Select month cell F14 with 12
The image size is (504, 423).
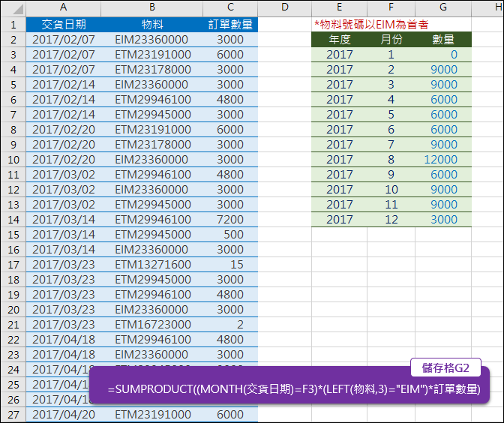coord(391,220)
